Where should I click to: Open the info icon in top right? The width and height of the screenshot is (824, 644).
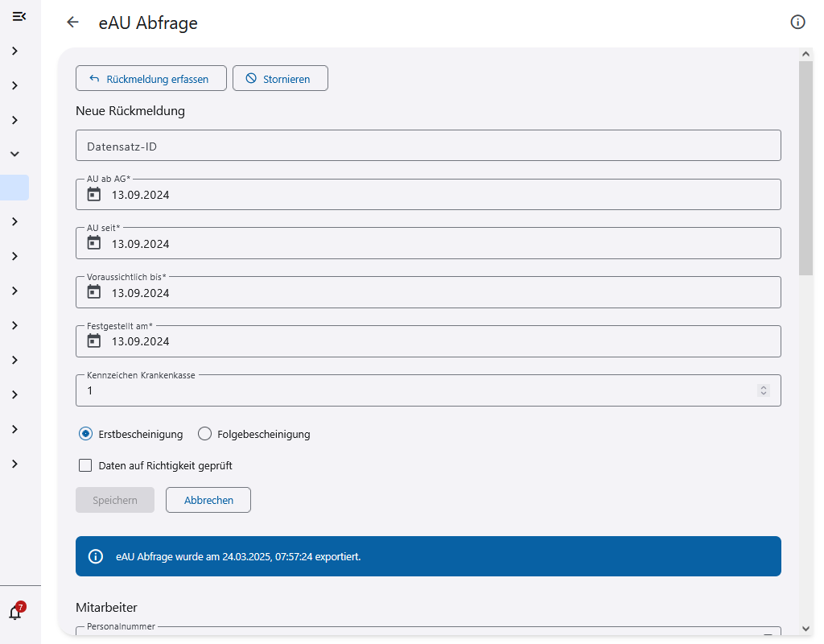(x=797, y=23)
